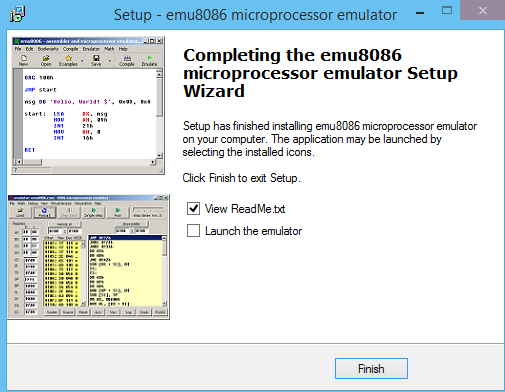Screen dimensions: 505x392
Task: Click the emulator debugger preview image
Action: point(89,257)
